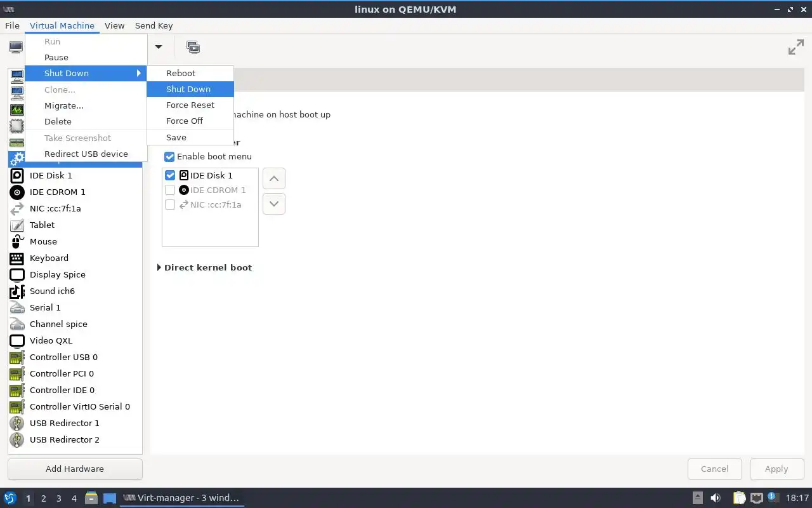The image size is (812, 508).
Task: Open Display Spice hardware settings
Action: (x=75, y=274)
